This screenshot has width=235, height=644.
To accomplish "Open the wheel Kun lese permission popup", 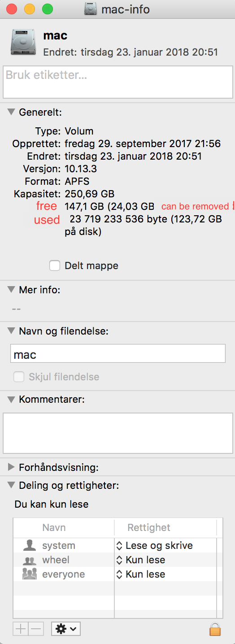I will point(141,560).
